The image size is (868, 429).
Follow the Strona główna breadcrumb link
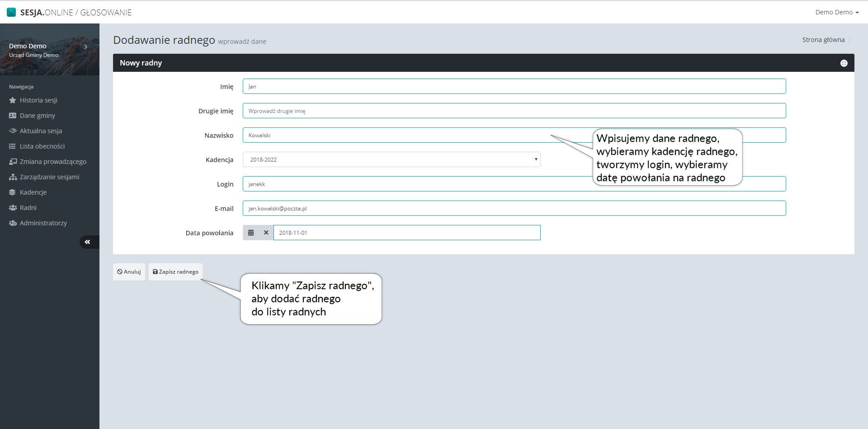coord(823,40)
